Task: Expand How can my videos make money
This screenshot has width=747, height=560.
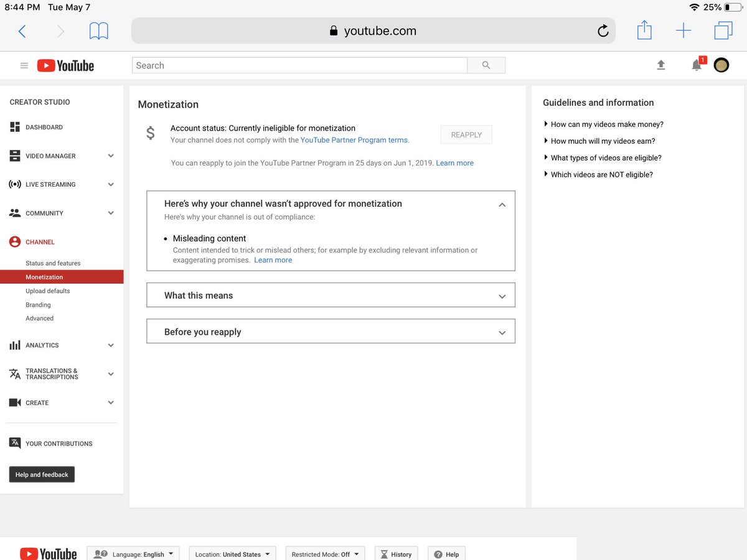Action: (603, 124)
